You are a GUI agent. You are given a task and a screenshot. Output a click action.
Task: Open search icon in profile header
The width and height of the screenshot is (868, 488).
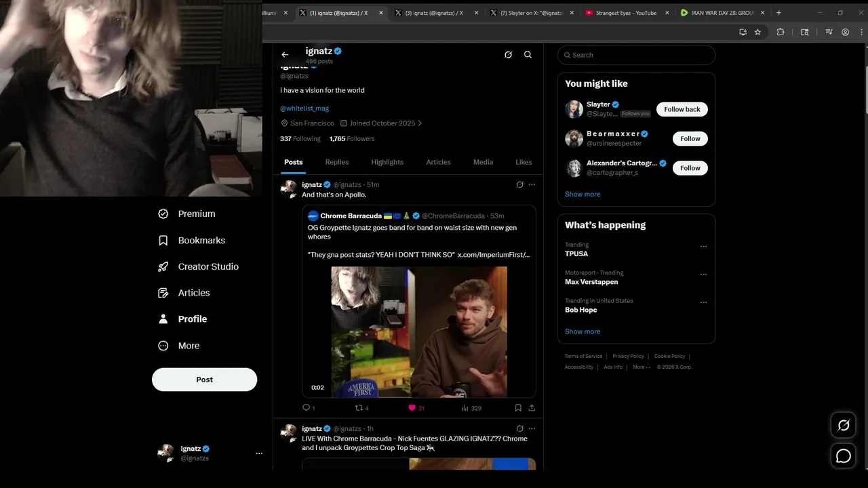(528, 55)
